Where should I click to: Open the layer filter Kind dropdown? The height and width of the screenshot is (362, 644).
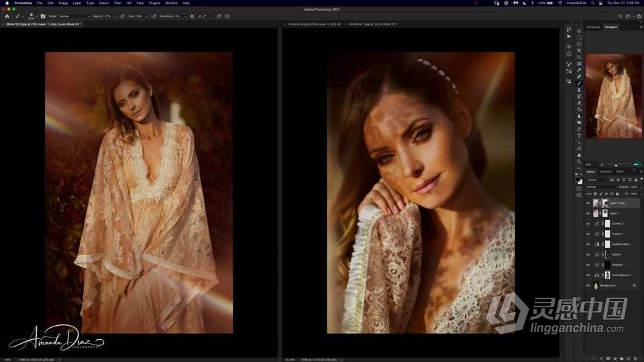tap(596, 180)
